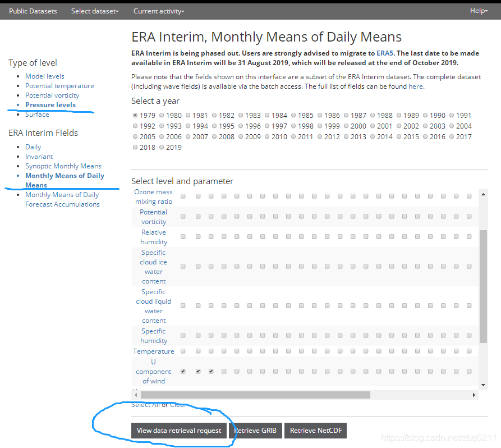Tick first checkbox in Potential vorticity row

[x=183, y=217]
